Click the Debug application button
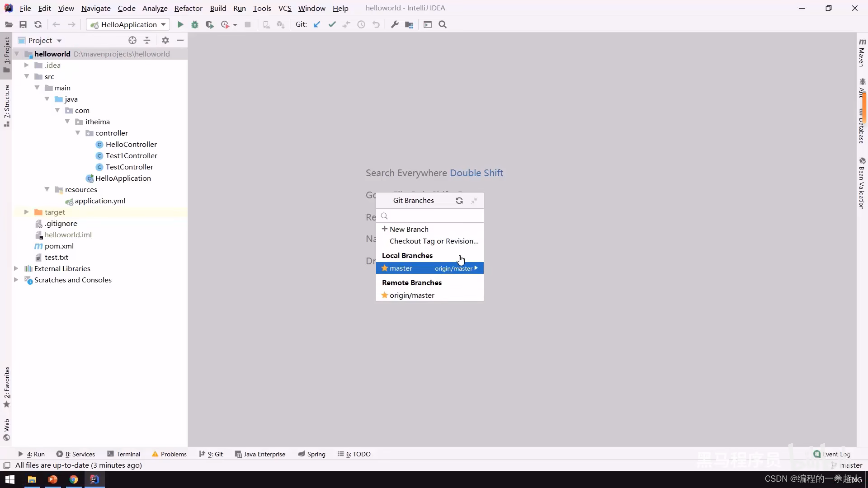868x488 pixels. 194,24
